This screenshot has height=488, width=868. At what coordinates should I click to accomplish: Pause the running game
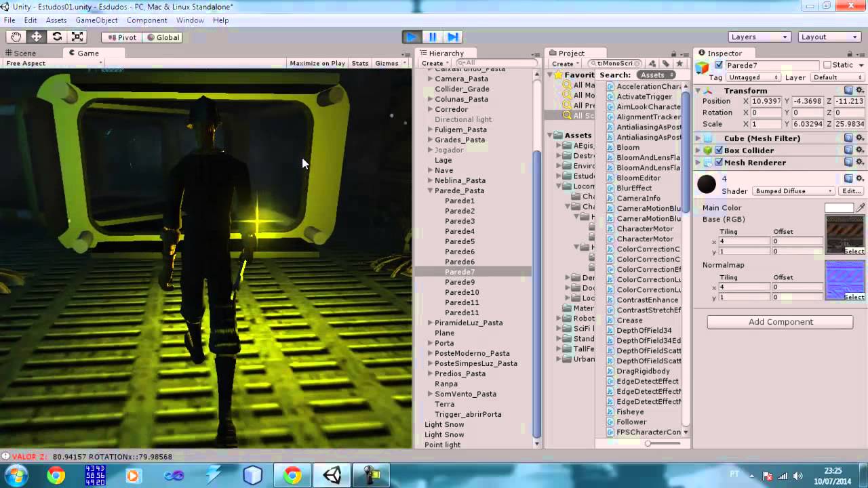(433, 37)
